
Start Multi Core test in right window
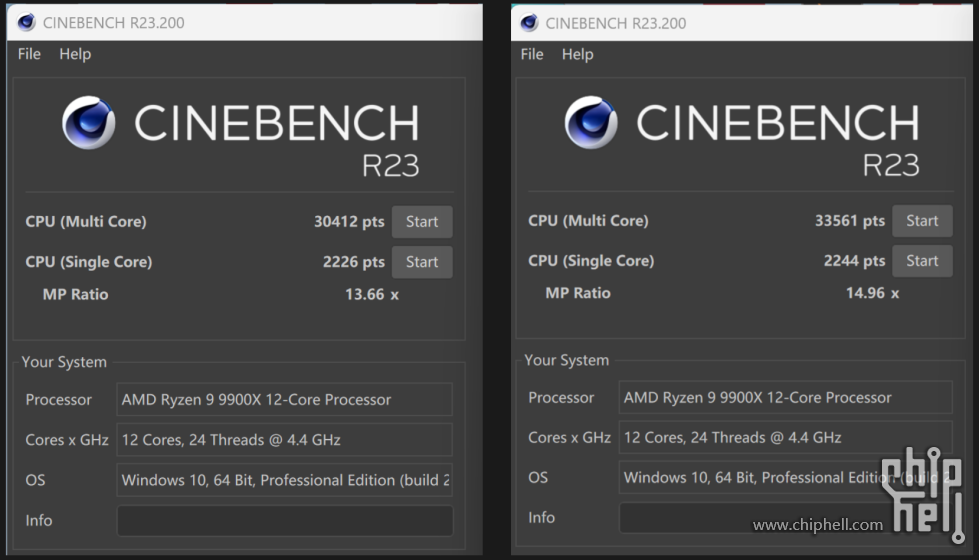pyautogui.click(x=922, y=220)
